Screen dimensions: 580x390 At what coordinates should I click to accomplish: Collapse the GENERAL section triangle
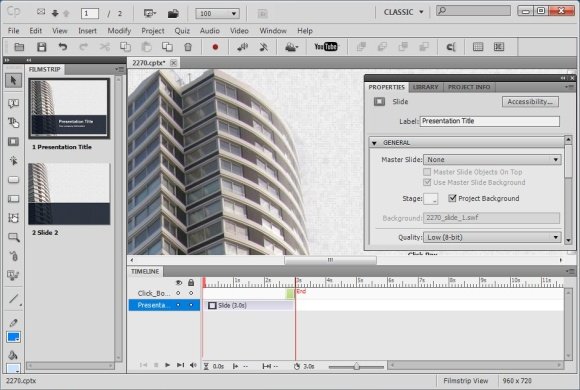click(x=374, y=143)
